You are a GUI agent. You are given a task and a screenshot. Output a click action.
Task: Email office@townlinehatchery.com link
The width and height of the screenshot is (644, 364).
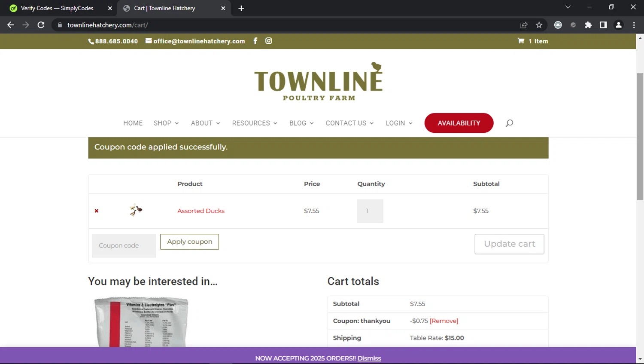pos(195,41)
